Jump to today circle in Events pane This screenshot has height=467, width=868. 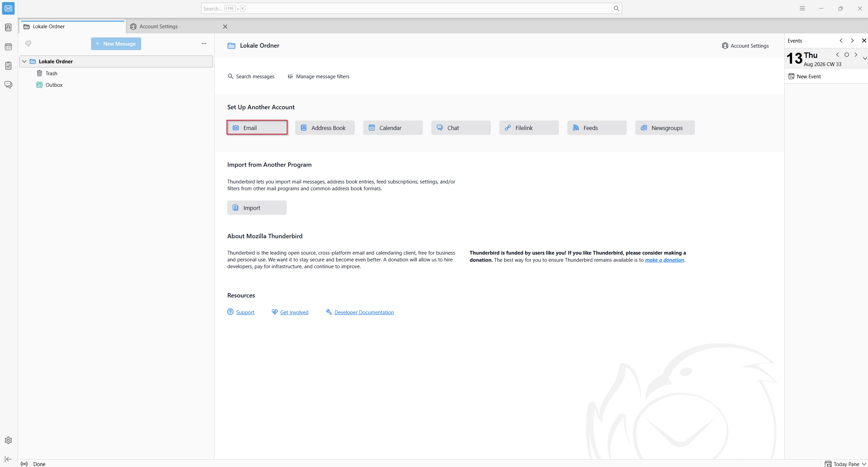(847, 55)
